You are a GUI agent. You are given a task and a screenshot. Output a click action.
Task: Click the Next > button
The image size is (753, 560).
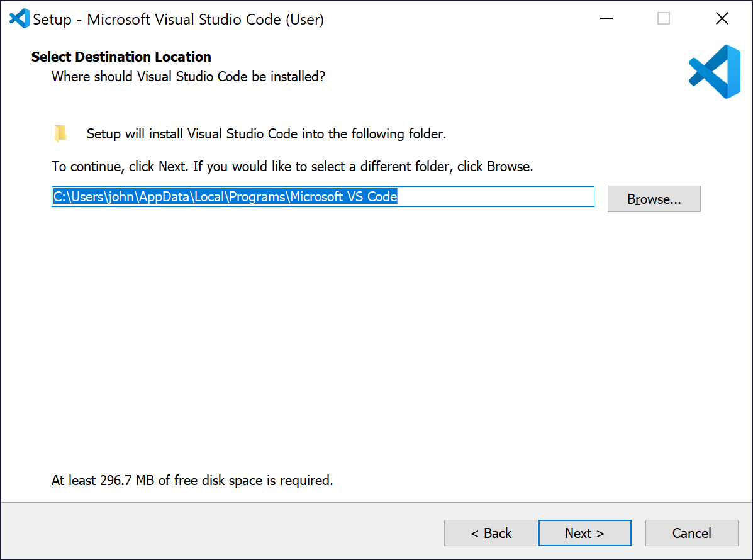pos(585,532)
